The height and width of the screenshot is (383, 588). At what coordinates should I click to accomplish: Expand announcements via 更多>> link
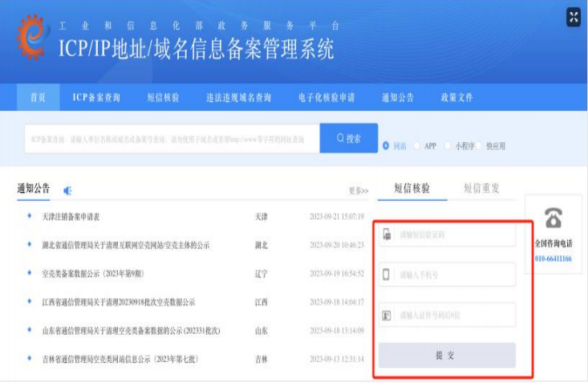pos(358,191)
